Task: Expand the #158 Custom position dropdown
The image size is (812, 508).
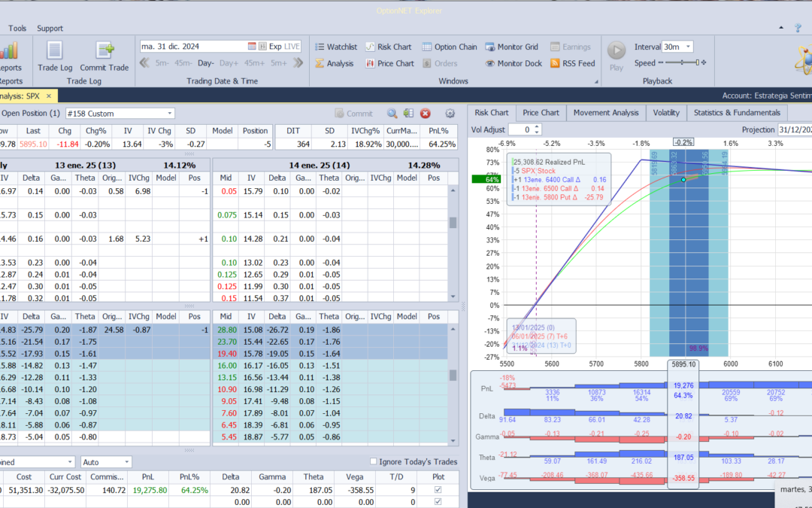Action: pyautogui.click(x=169, y=114)
